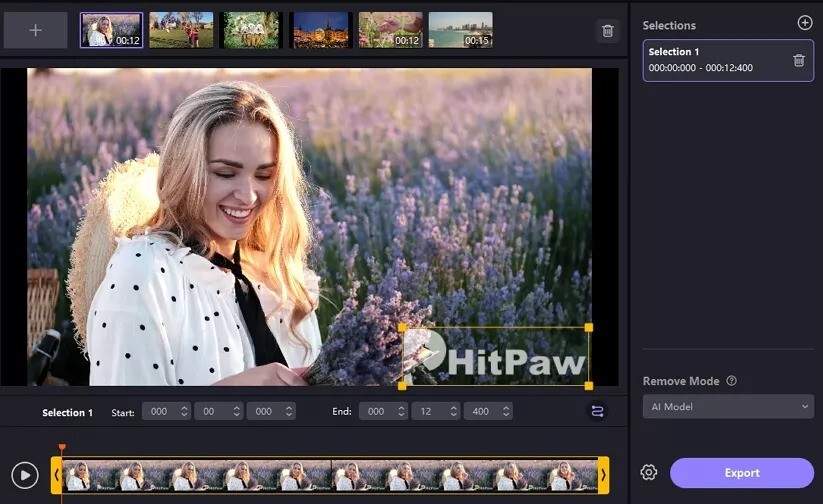
Task: Click the timeline left trim handle
Action: pyautogui.click(x=56, y=475)
